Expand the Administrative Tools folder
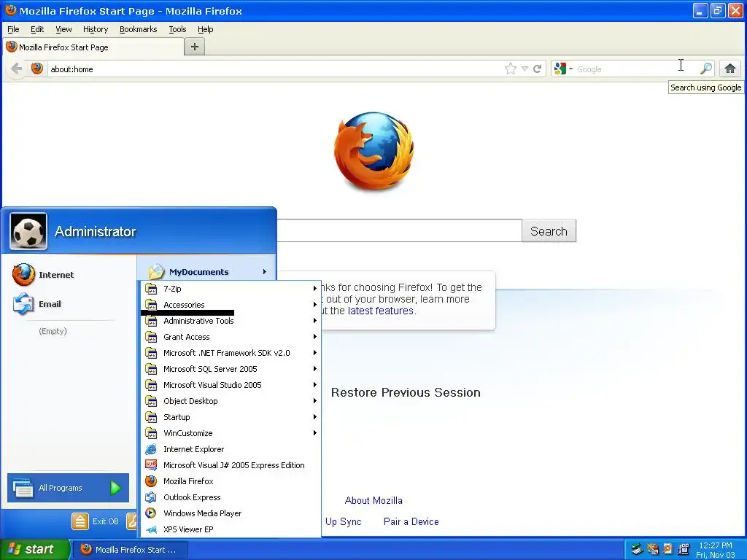Viewport: 747px width, 560px height. (231, 321)
